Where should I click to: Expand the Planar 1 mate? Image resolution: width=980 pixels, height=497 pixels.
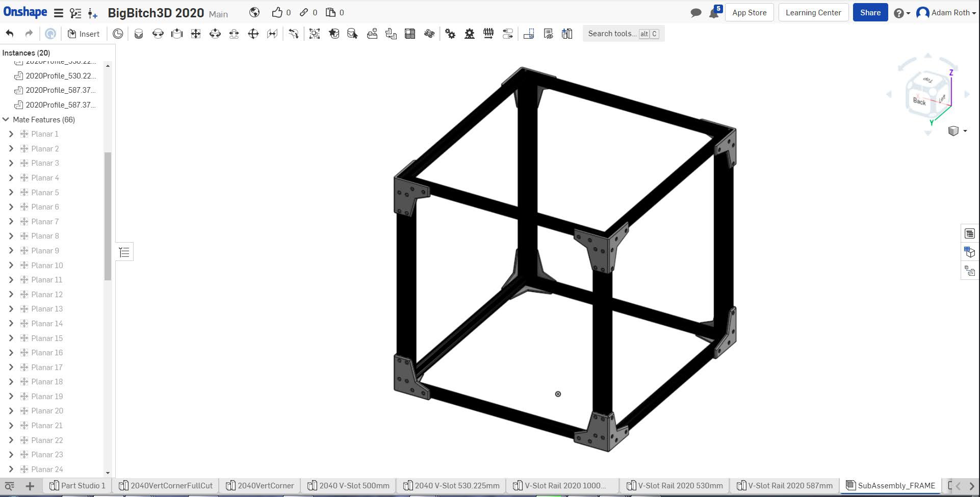(11, 134)
